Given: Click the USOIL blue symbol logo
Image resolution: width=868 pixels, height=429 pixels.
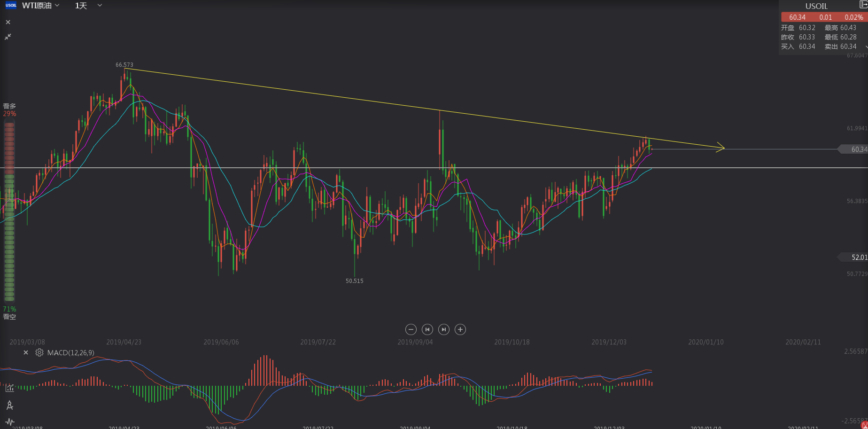Looking at the screenshot, I should 11,5.
